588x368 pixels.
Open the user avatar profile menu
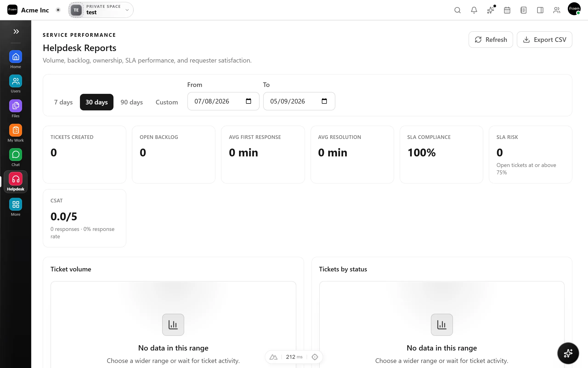point(574,9)
